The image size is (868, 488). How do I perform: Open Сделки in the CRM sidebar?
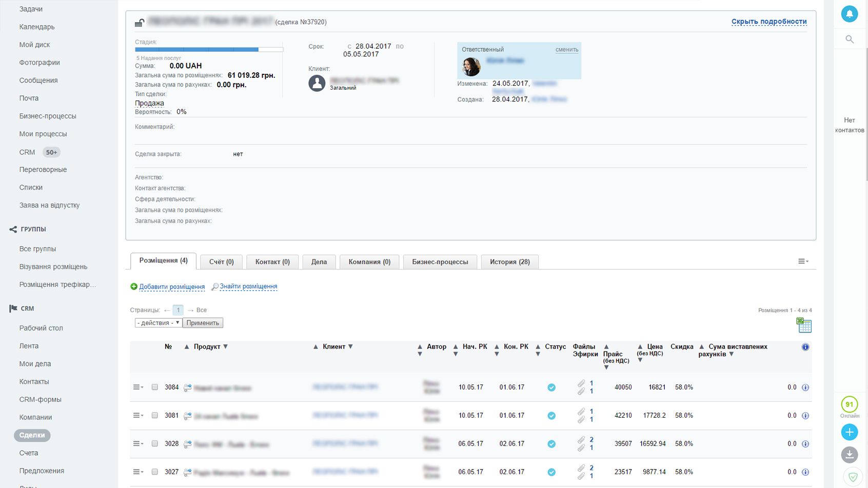pos(32,435)
